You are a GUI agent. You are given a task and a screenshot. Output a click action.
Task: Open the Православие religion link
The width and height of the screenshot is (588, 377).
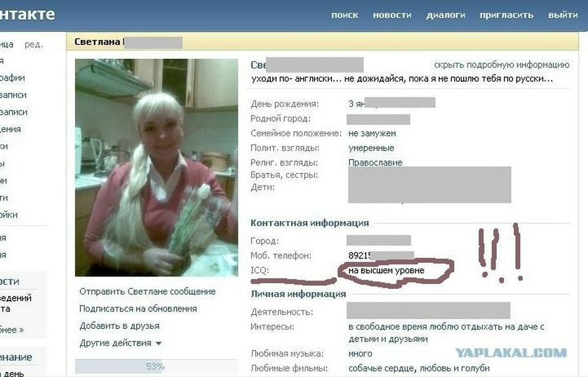click(375, 162)
